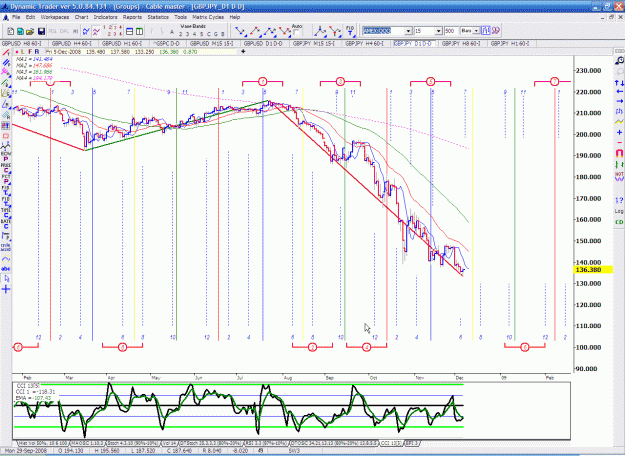Viewport: 625px width, 456px height.
Task: Click the magnifier zoom icon in right sidebar
Action: [x=619, y=61]
